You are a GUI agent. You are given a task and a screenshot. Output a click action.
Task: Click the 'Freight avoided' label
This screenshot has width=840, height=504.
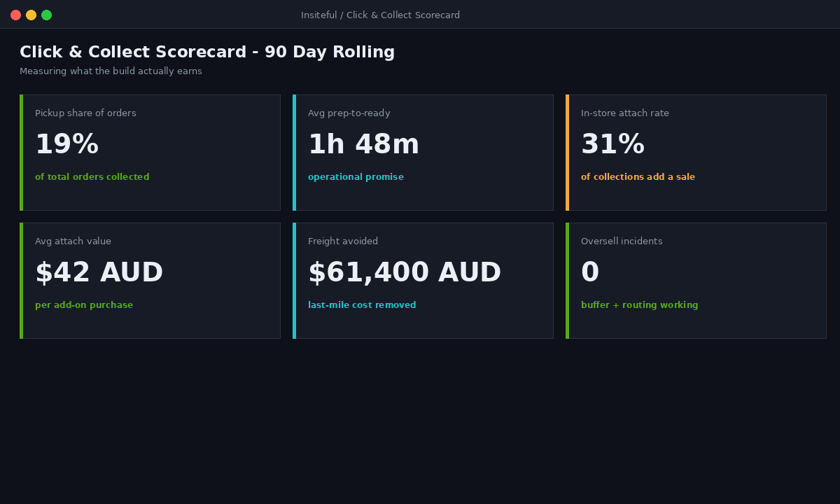coord(343,241)
